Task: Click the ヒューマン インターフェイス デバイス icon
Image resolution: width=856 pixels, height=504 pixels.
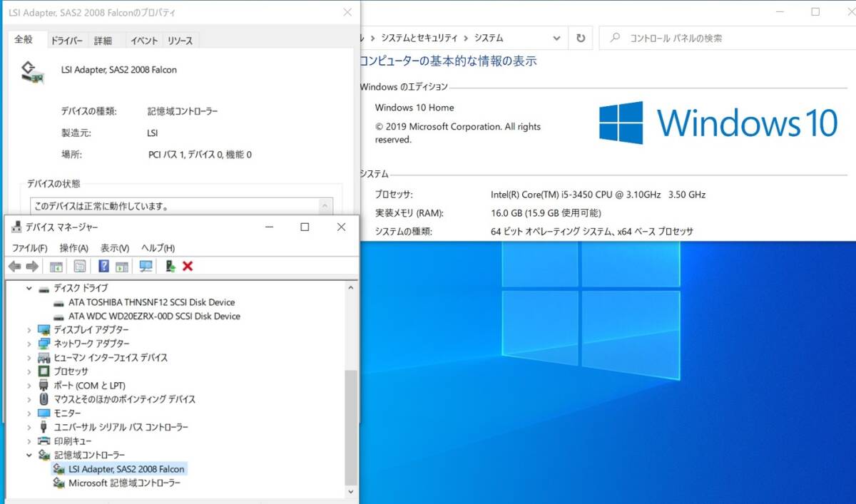Action: pos(44,358)
